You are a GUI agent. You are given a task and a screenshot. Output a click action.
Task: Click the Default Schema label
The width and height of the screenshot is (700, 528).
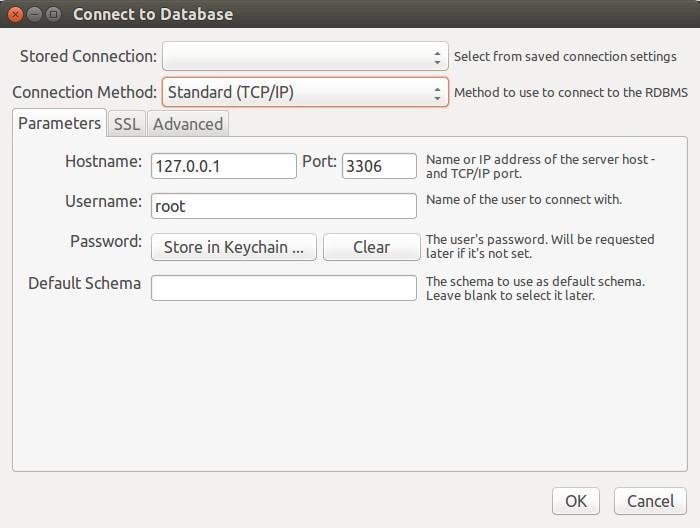84,283
